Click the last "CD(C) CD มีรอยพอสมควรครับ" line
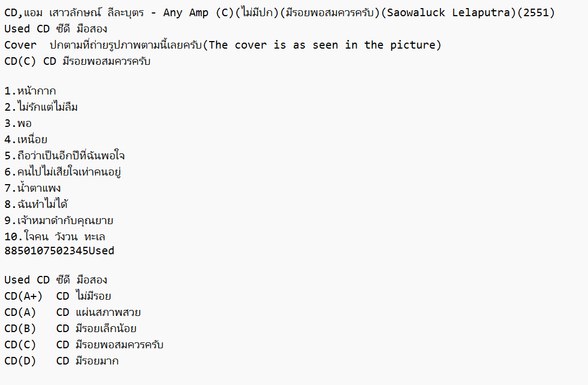Screen dimensions: 588x385 tap(84, 345)
